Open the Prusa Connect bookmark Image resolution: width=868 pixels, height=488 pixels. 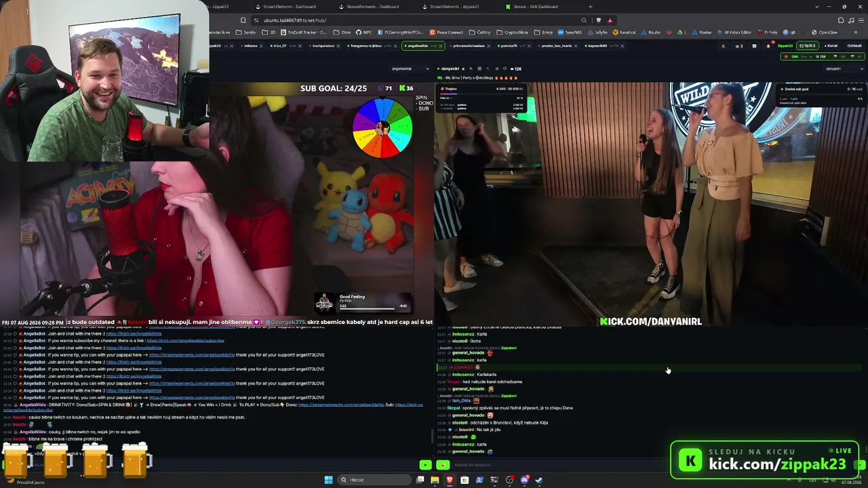pyautogui.click(x=447, y=33)
